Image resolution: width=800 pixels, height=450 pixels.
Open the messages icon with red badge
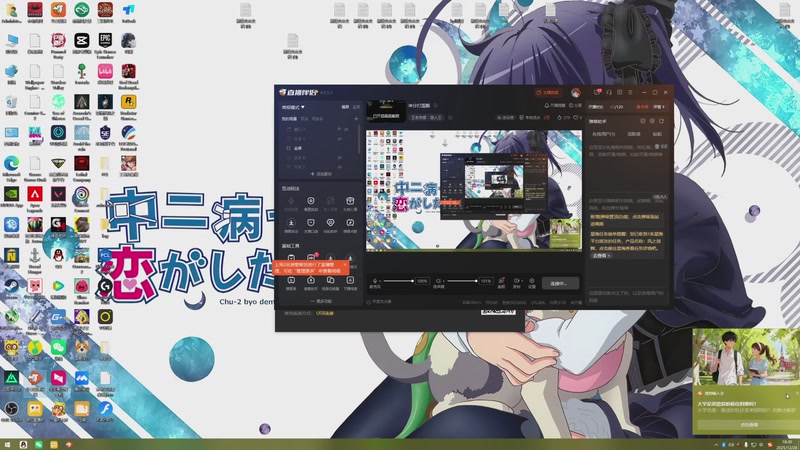(x=597, y=92)
